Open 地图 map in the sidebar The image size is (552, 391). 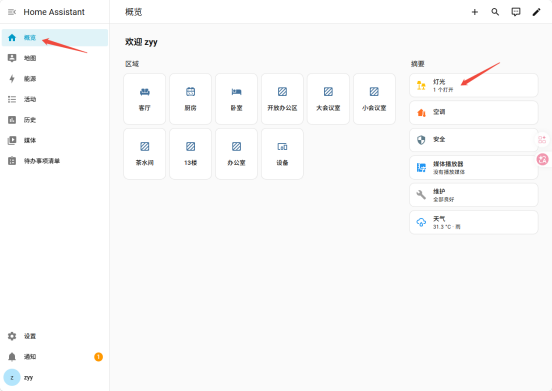(x=55, y=58)
